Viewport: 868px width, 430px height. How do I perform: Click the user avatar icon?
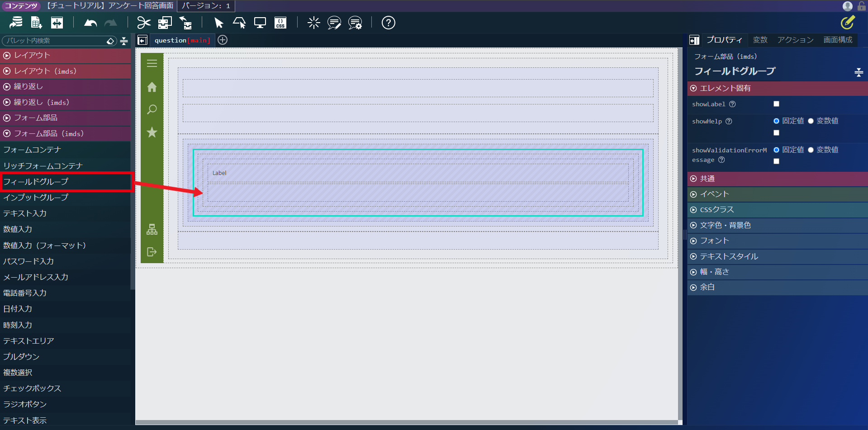click(848, 6)
